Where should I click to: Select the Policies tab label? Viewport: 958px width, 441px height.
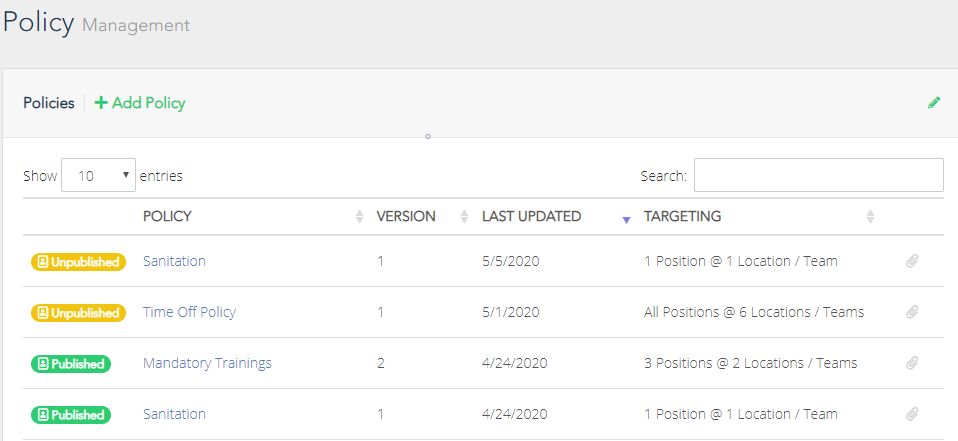(x=49, y=103)
